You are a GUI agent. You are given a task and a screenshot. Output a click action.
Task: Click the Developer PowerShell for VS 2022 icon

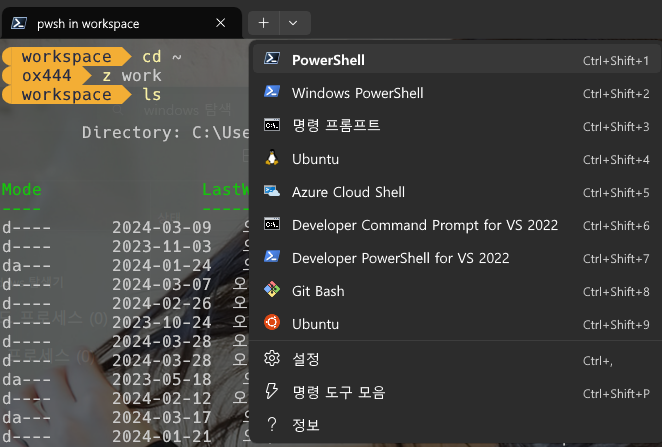pos(272,256)
